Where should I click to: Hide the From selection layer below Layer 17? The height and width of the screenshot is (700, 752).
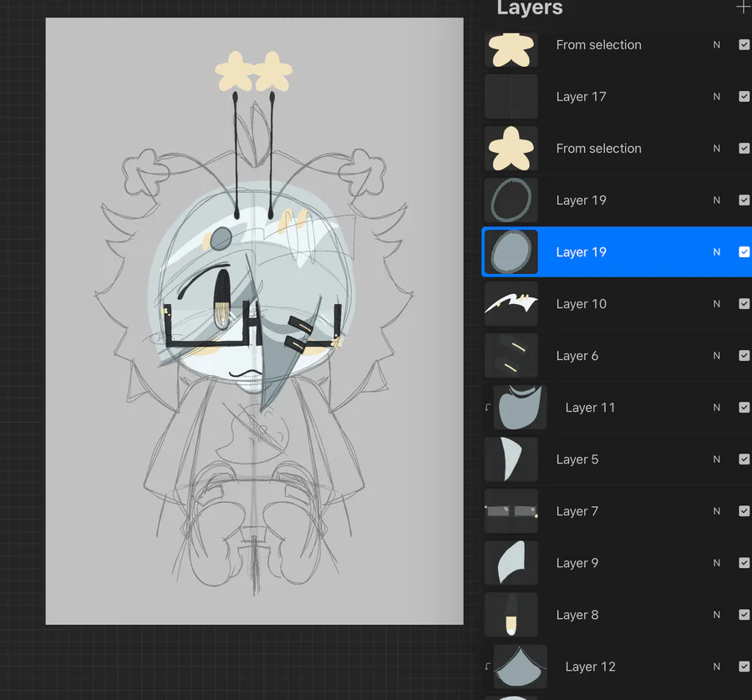pyautogui.click(x=744, y=148)
